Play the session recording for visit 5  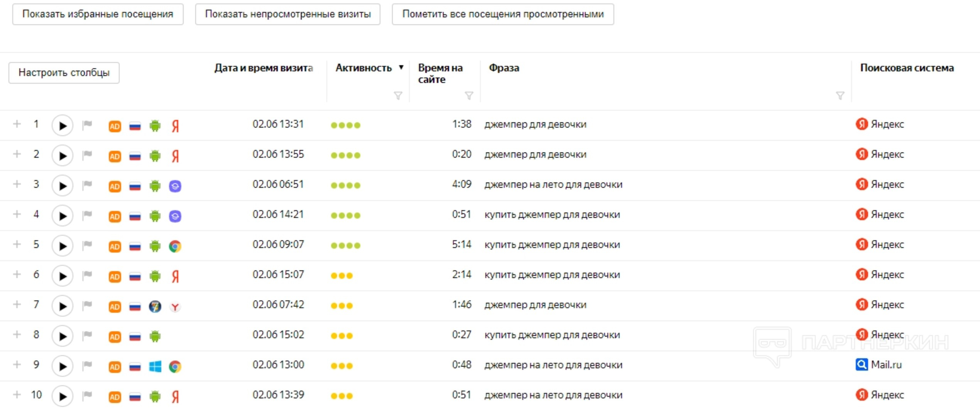pyautogui.click(x=62, y=246)
